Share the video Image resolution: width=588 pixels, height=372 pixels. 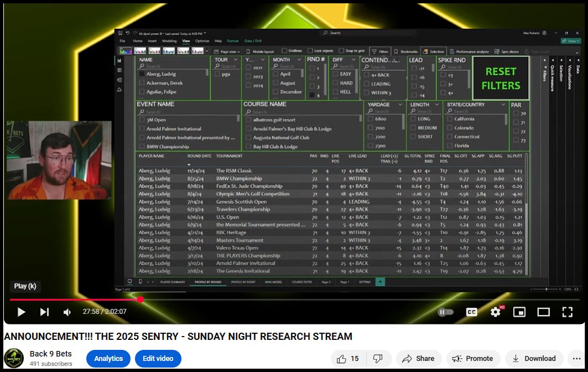(x=419, y=359)
